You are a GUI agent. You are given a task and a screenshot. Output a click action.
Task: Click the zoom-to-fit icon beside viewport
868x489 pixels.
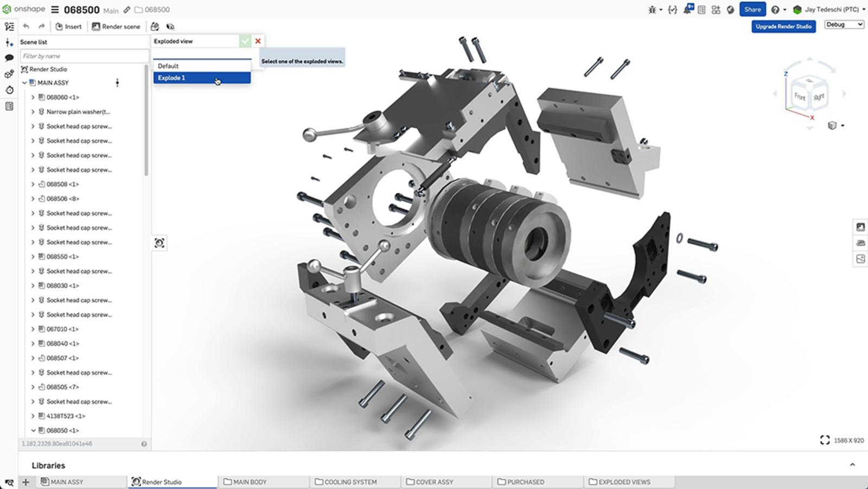coord(159,243)
